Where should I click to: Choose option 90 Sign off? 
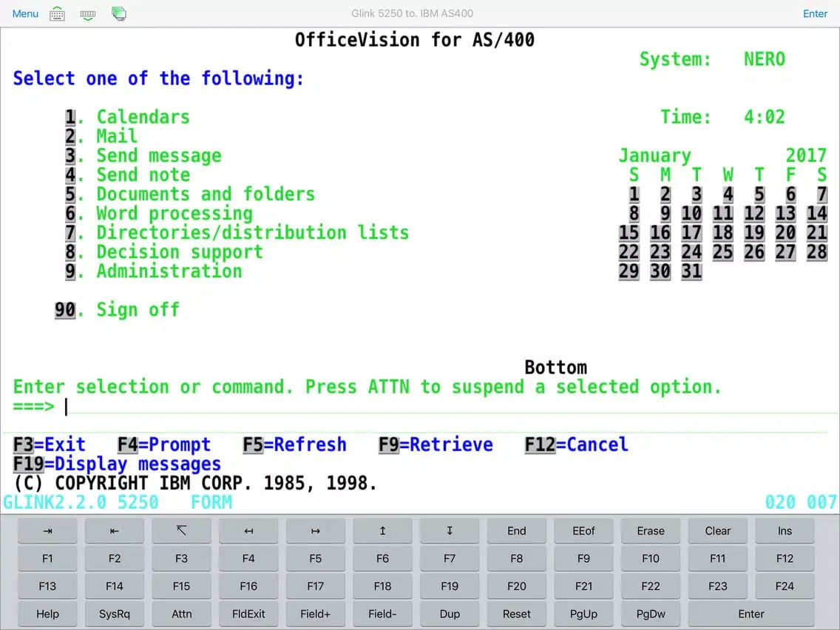tap(117, 310)
